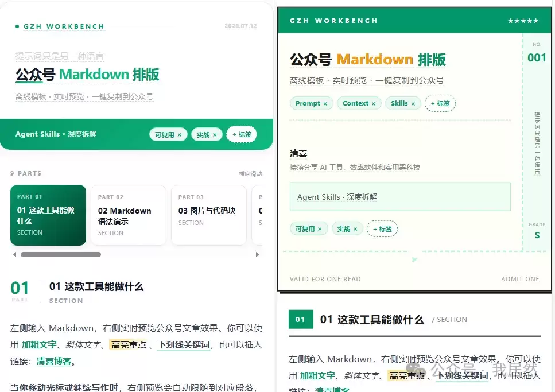The image size is (555, 392).
Task: Click the horizontal scrollbar thumb under parts
Action: (60, 255)
